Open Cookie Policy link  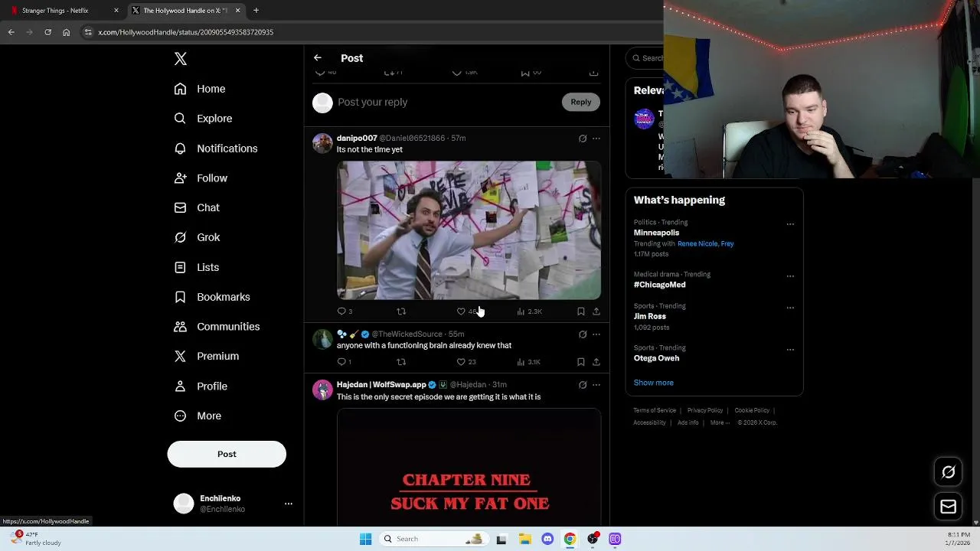(x=752, y=410)
